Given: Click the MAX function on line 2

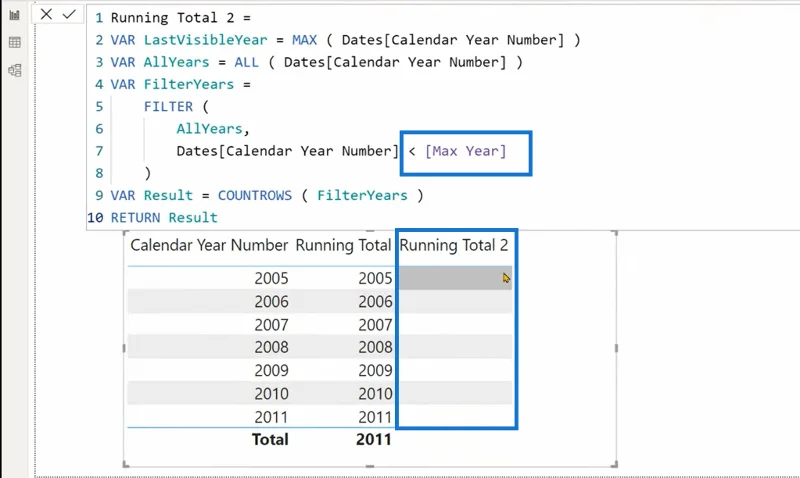Looking at the screenshot, I should tap(305, 40).
